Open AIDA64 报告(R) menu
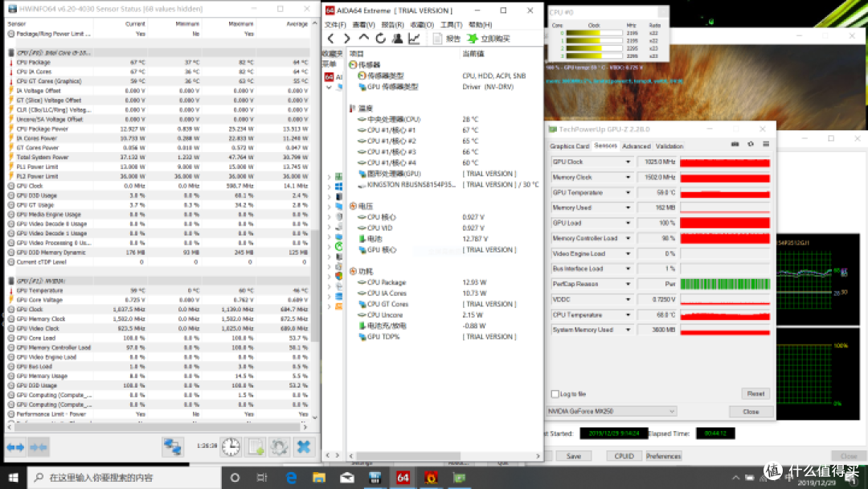 tap(392, 25)
